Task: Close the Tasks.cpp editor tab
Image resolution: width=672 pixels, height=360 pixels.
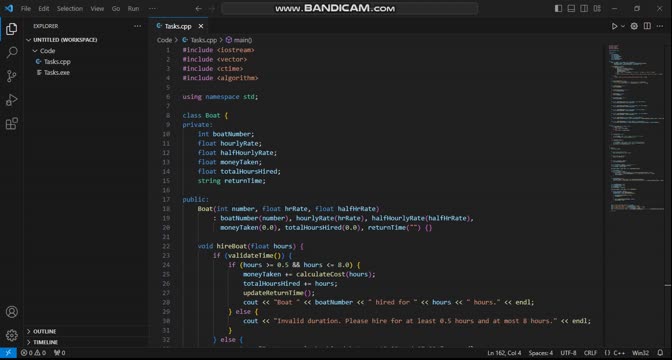Action: point(201,26)
